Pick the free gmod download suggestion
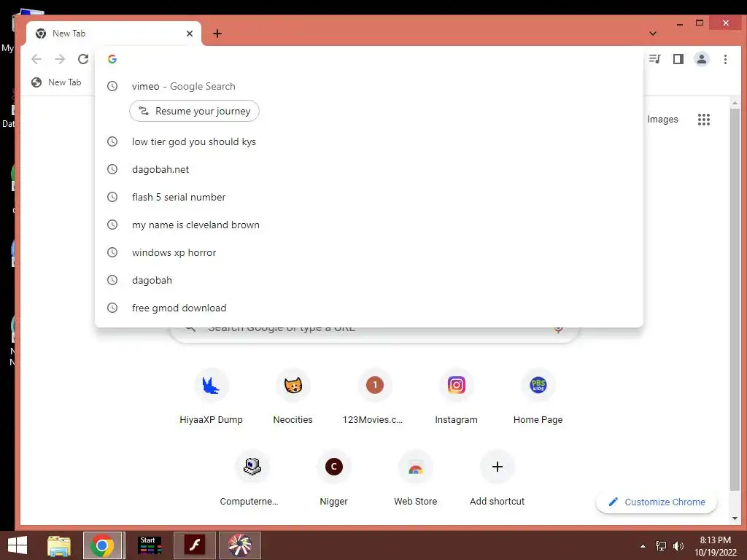Screen dimensions: 747x560 point(368,308)
